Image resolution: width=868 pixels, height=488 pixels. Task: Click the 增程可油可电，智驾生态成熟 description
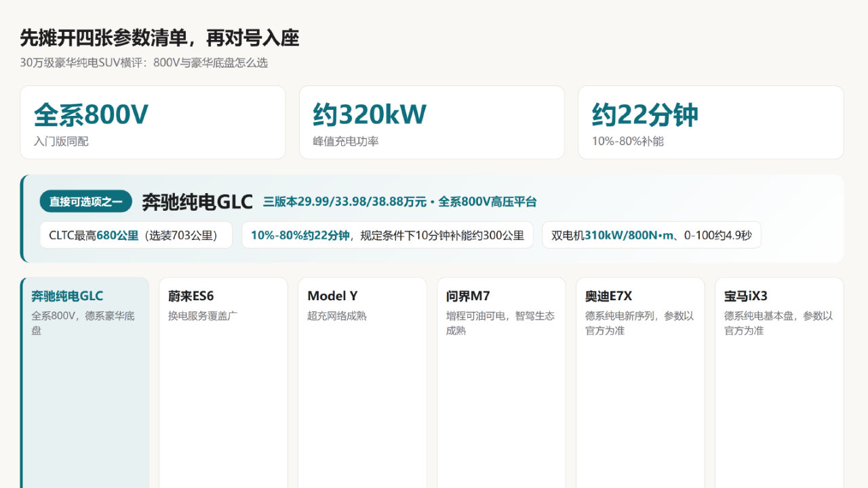pyautogui.click(x=500, y=323)
